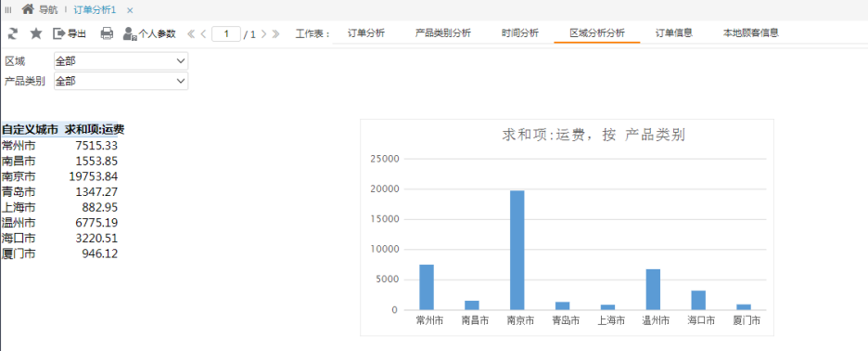Go to first page double-arrow icon
Viewport: 868px width, 351px height.
coord(191,33)
